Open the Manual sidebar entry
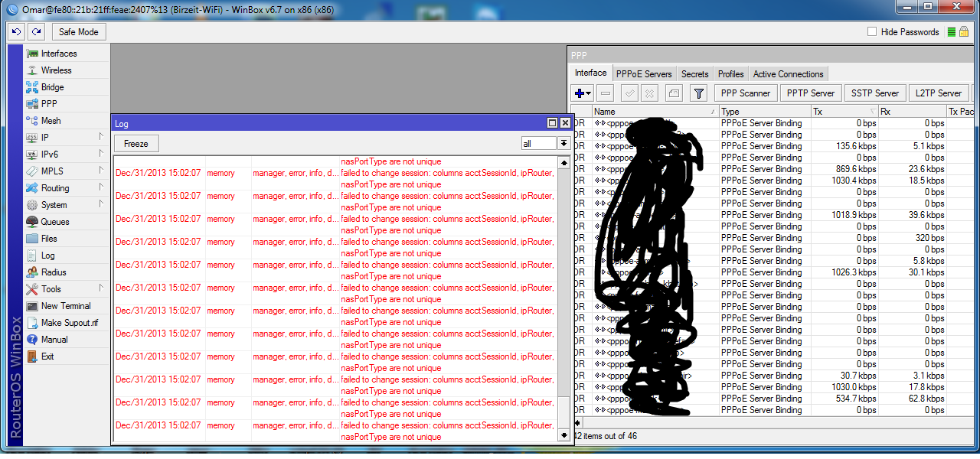 54,340
